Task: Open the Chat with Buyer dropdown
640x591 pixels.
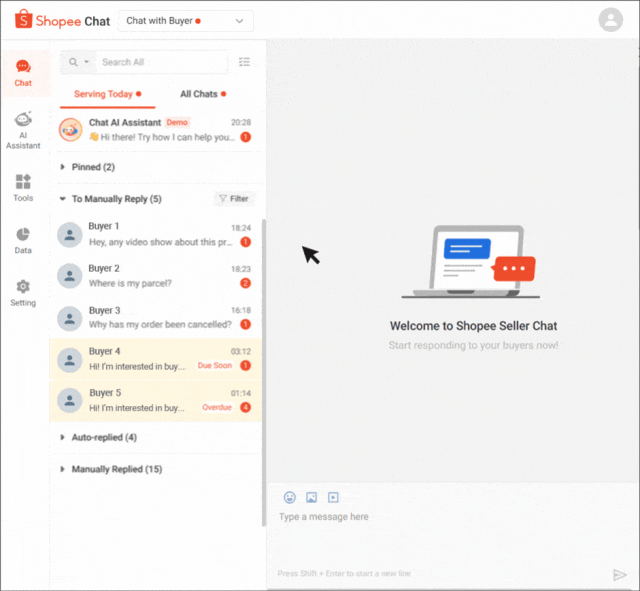Action: pyautogui.click(x=186, y=21)
